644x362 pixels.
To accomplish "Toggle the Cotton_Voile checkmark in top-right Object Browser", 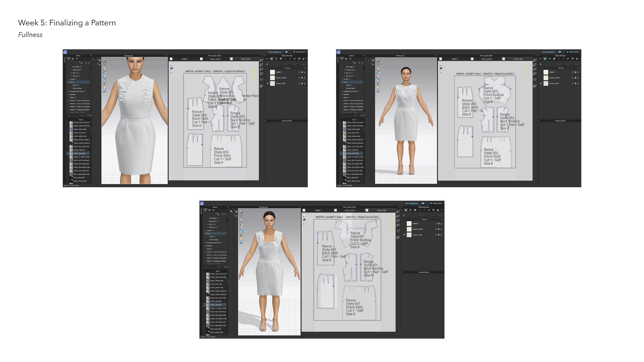I will click(x=541, y=83).
